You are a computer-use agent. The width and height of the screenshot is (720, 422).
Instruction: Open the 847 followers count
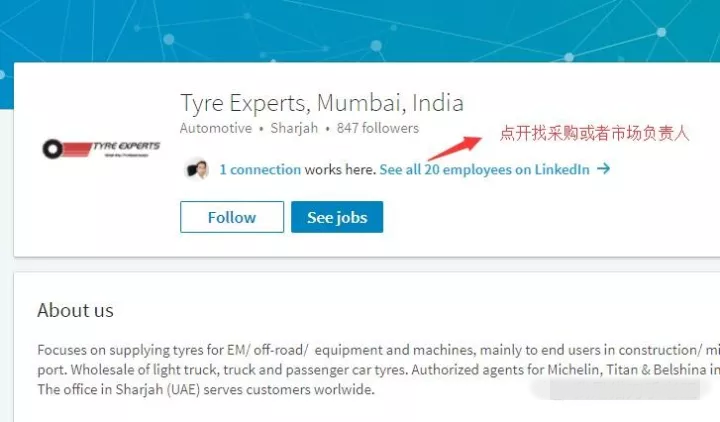pyautogui.click(x=377, y=128)
